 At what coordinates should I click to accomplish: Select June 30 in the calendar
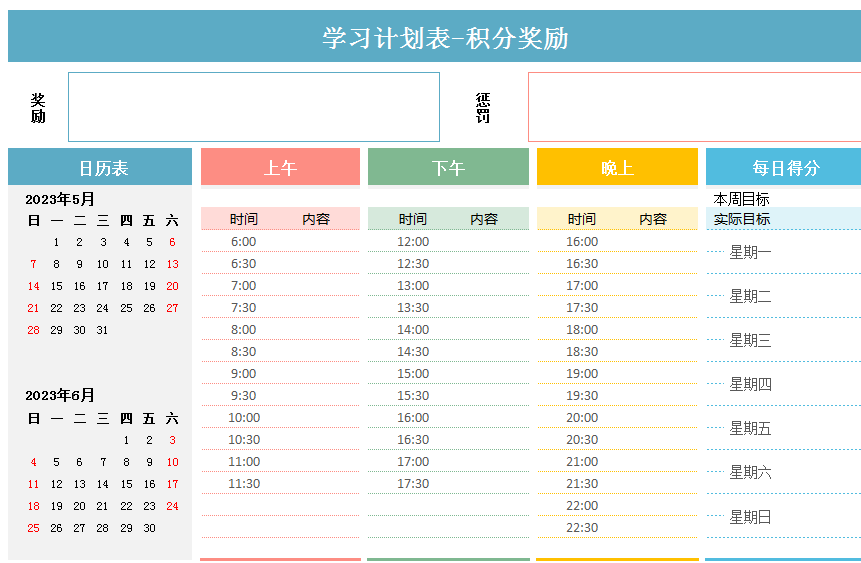149,528
